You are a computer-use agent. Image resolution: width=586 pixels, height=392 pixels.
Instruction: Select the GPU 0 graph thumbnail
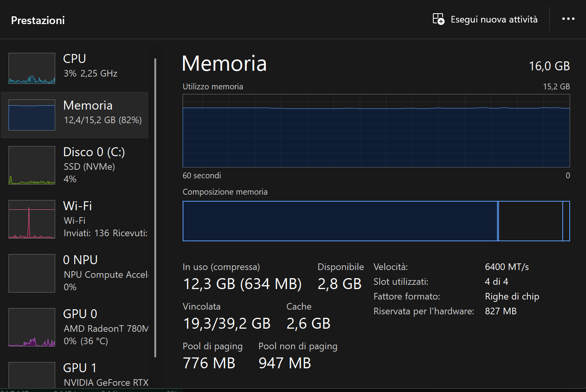pos(32,327)
